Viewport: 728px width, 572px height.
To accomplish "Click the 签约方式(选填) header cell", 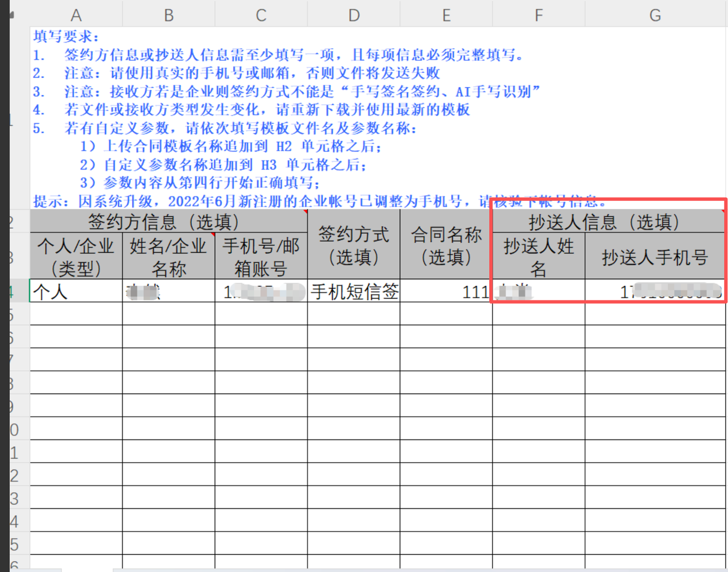I will pyautogui.click(x=354, y=245).
